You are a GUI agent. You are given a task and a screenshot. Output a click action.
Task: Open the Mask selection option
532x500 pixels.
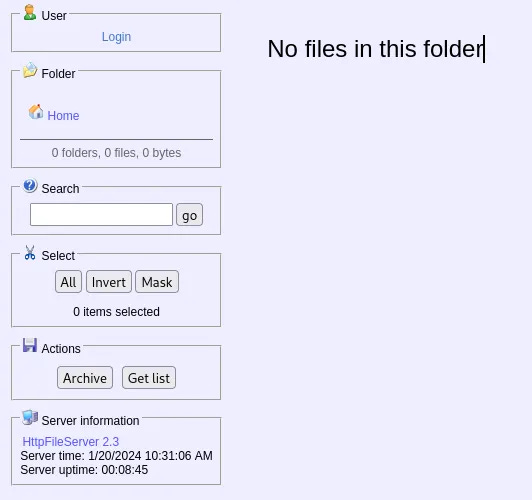[157, 282]
